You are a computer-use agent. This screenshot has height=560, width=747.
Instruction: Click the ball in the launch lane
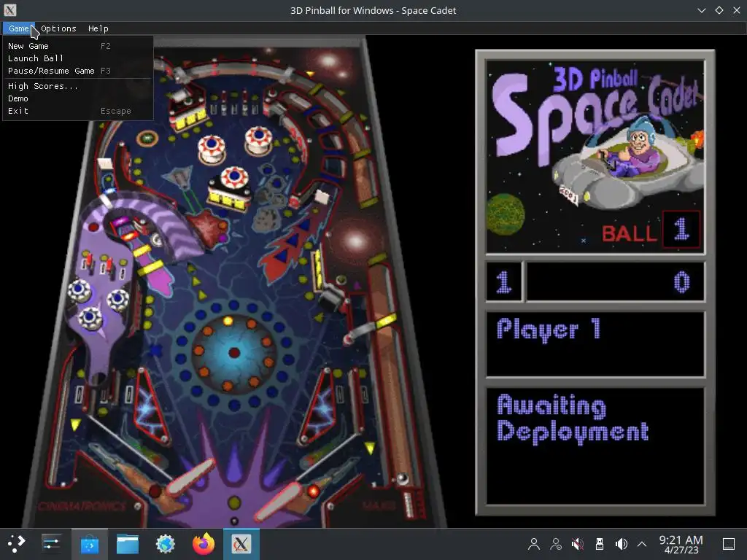click(x=403, y=478)
